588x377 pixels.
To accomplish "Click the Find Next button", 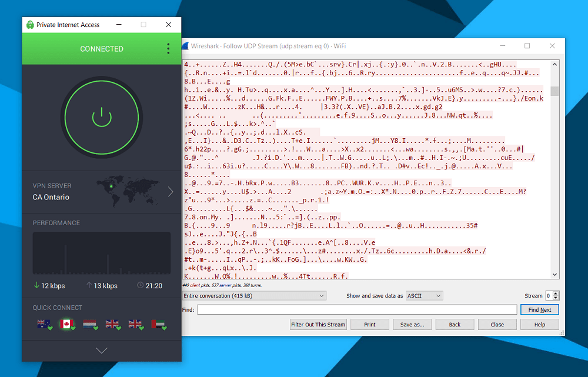I will (540, 309).
